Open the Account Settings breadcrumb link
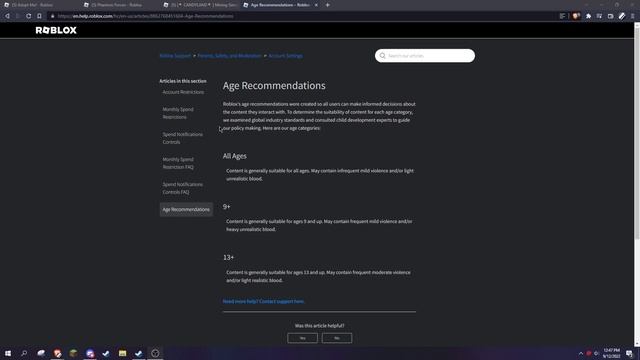This screenshot has height=360, width=640. (x=285, y=56)
